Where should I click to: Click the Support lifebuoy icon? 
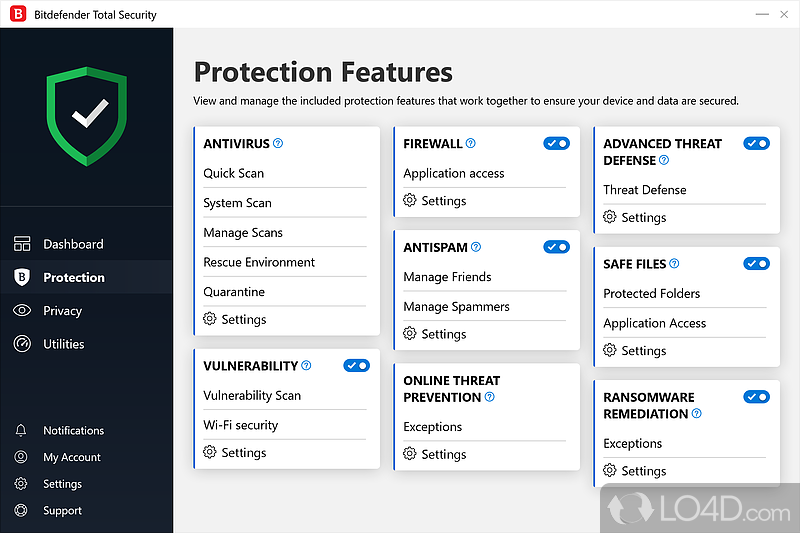click(x=21, y=511)
